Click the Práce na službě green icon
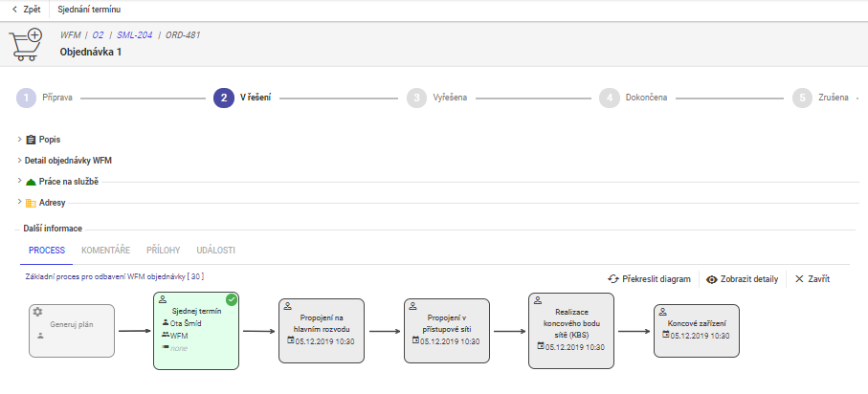 [31, 182]
